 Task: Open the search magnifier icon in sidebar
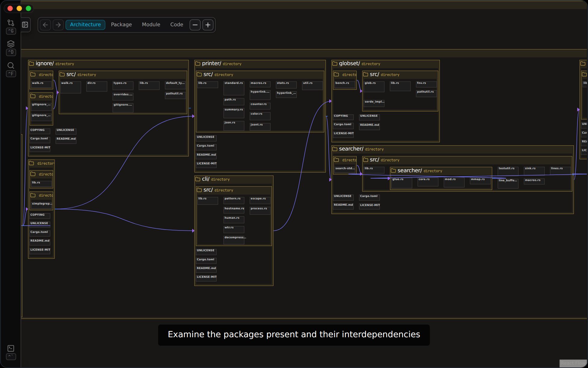[x=11, y=65]
